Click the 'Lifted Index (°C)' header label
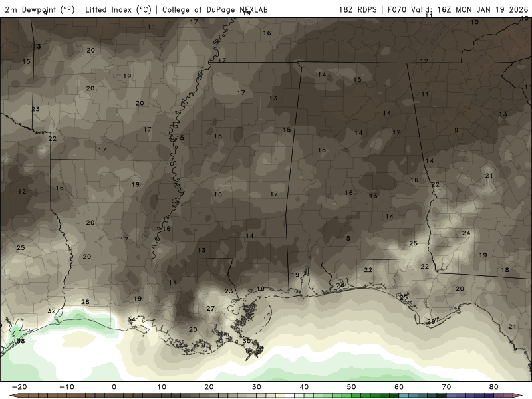The height and width of the screenshot is (399, 532). point(118,9)
